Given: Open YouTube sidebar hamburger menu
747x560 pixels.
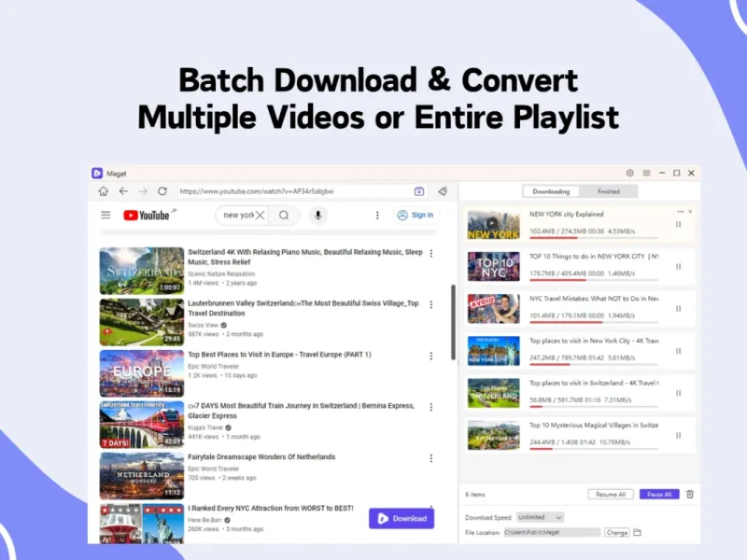Looking at the screenshot, I should (x=106, y=216).
